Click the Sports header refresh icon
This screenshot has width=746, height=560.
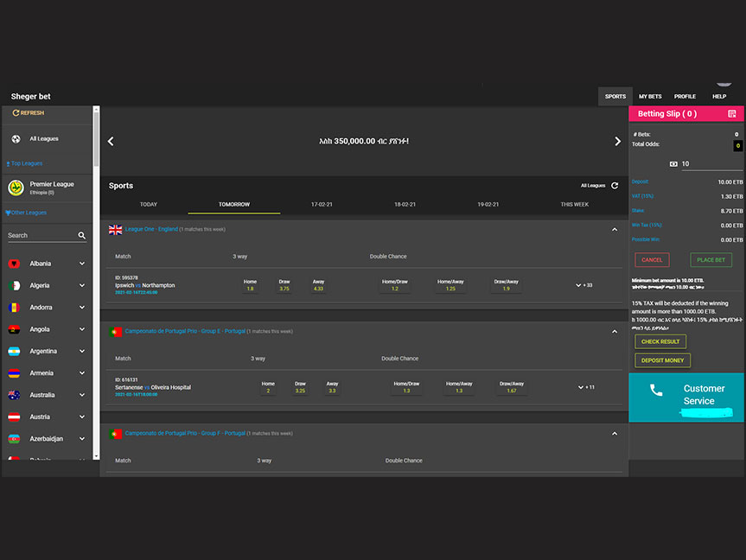(x=615, y=186)
